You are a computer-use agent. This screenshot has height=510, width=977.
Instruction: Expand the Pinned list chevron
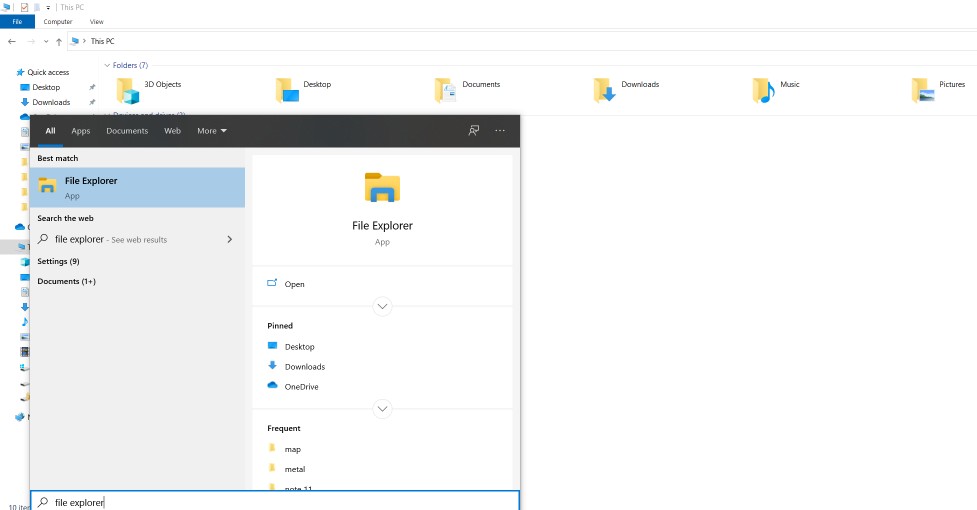click(382, 409)
